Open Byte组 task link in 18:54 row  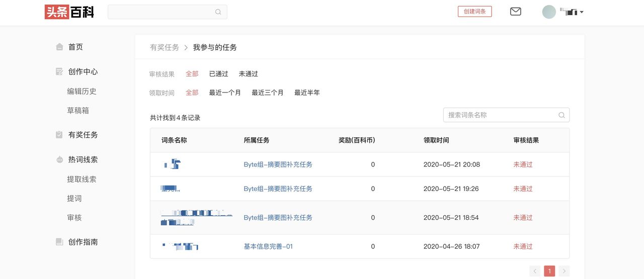coord(278,218)
